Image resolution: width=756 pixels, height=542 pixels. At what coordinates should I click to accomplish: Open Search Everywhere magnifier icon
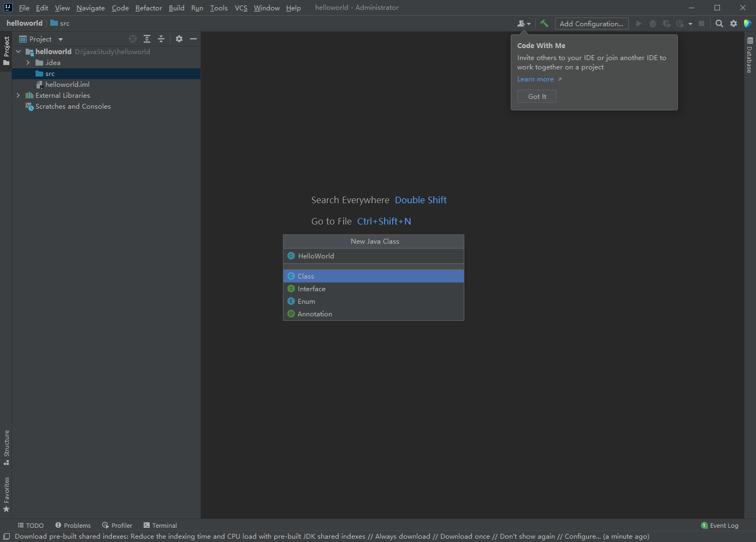pyautogui.click(x=719, y=23)
